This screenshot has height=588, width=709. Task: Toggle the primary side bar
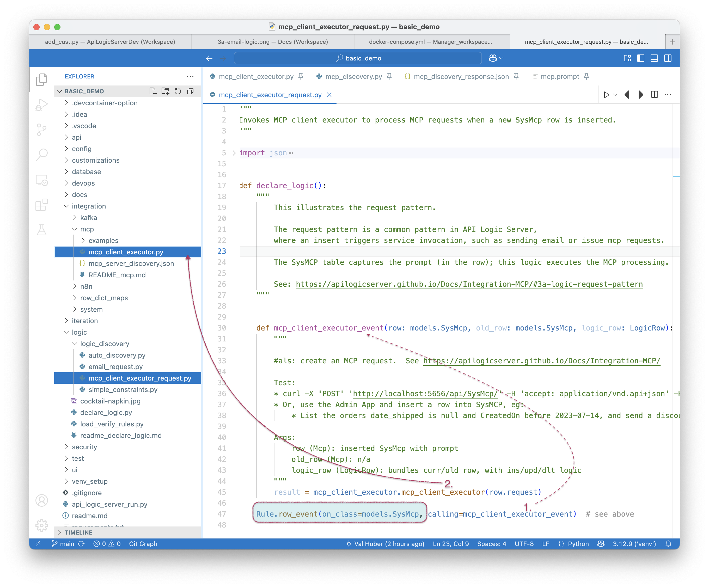(640, 58)
